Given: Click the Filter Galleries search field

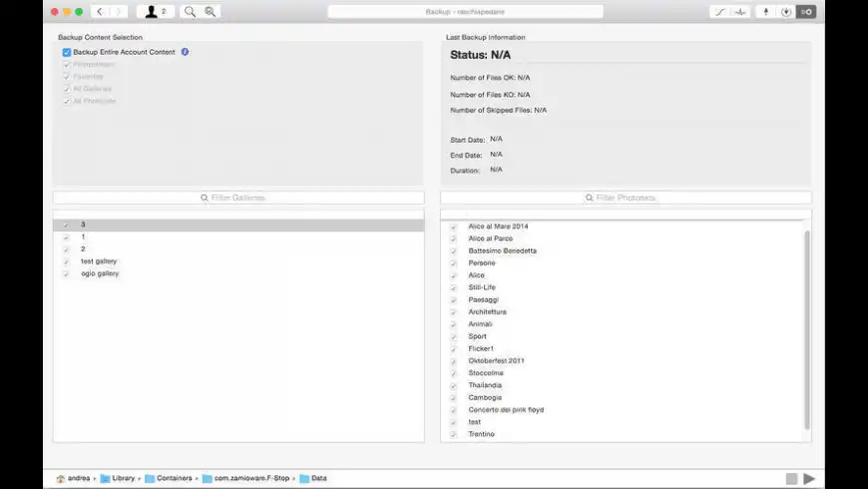Looking at the screenshot, I should pos(238,198).
